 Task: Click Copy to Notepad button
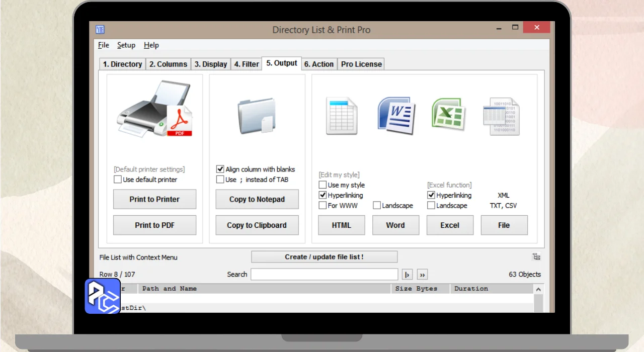click(257, 199)
